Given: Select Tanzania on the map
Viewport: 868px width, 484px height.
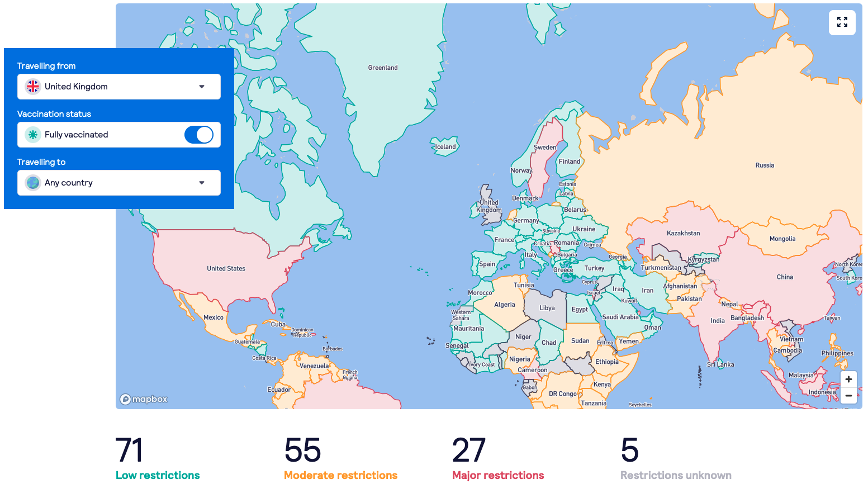Looking at the screenshot, I should pos(593,404).
